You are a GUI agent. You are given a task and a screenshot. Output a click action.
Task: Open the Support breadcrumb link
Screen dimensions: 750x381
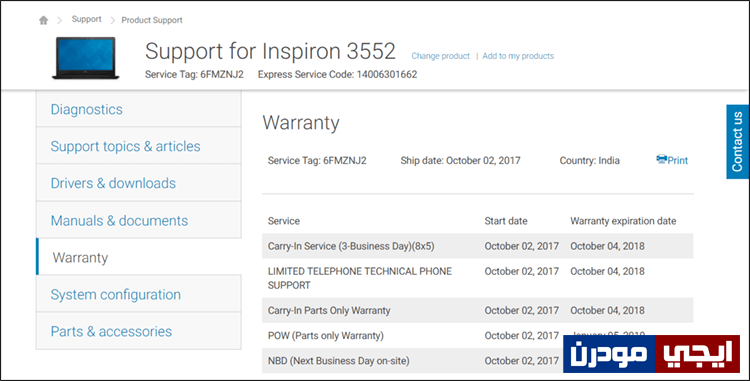click(87, 20)
